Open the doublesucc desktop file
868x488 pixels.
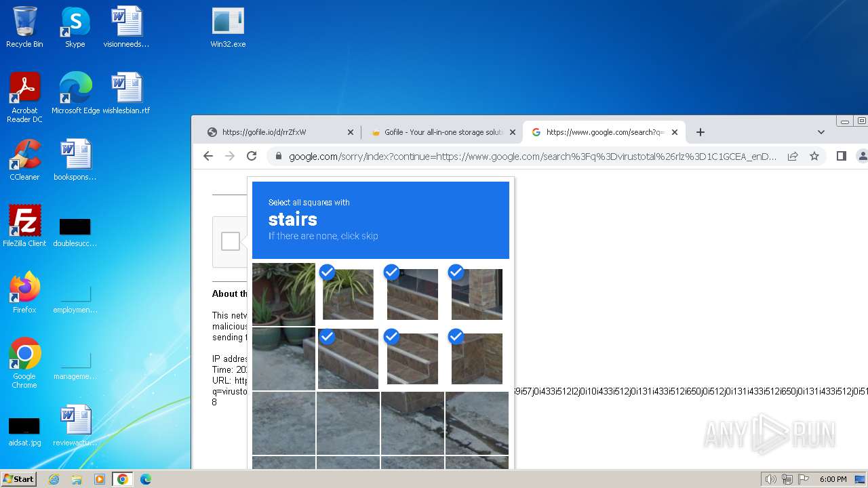click(x=75, y=230)
